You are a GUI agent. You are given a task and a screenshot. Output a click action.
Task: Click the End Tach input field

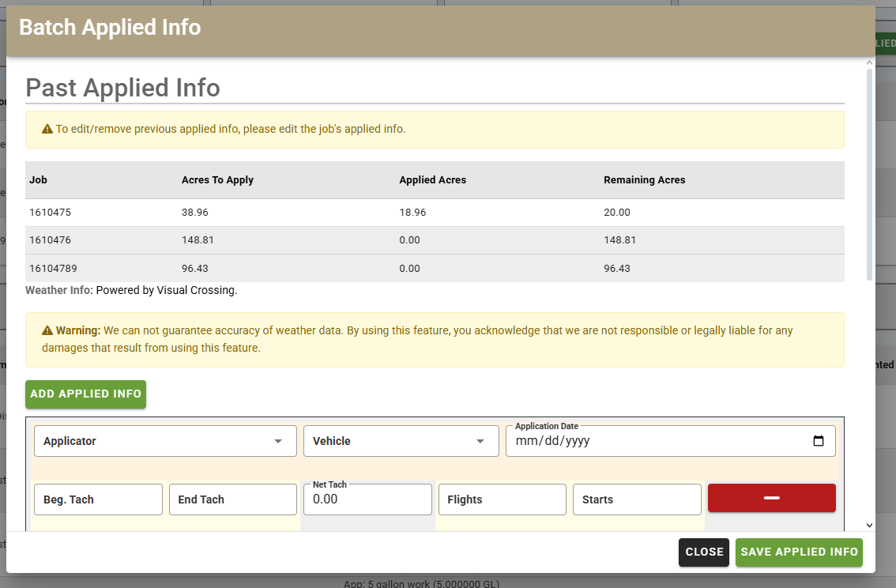(x=232, y=499)
